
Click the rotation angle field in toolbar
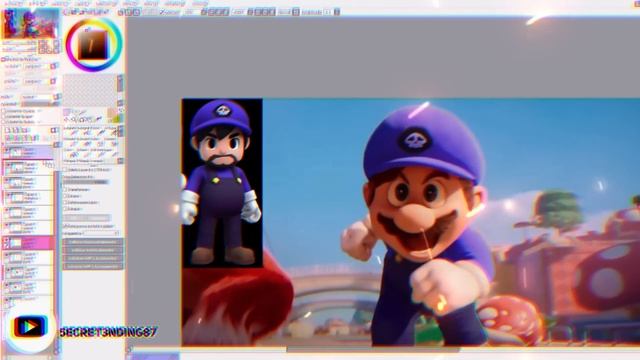(239, 12)
